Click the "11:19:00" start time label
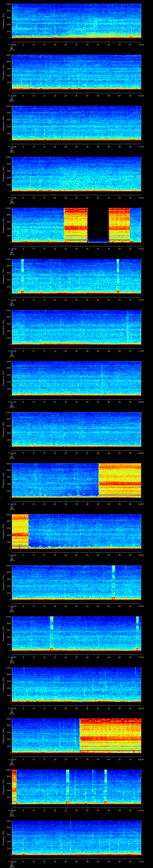Image resolution: width=153 pixels, height=868 pixels. tap(12, 300)
